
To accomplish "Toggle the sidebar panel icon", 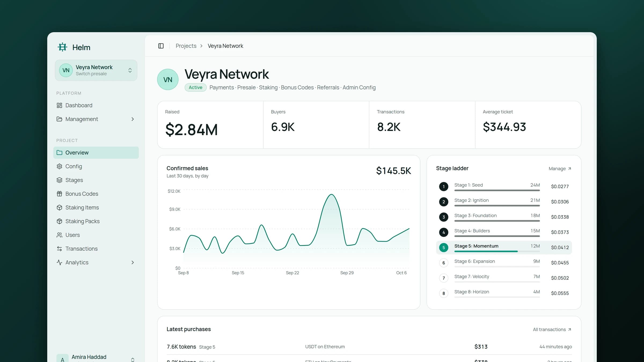I will point(161,46).
